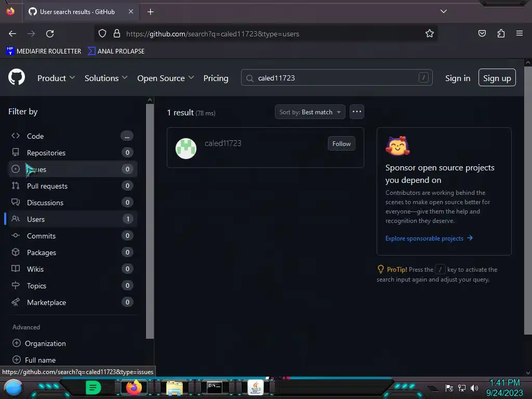Filter results by Repositories
Image resolution: width=532 pixels, height=399 pixels.
72,153
